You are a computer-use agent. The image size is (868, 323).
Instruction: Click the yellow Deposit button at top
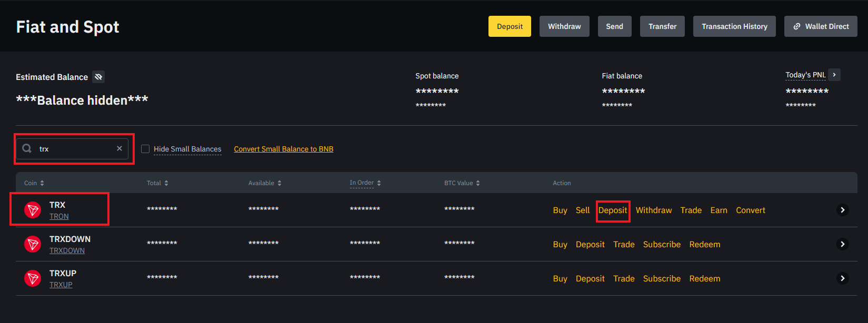click(510, 26)
